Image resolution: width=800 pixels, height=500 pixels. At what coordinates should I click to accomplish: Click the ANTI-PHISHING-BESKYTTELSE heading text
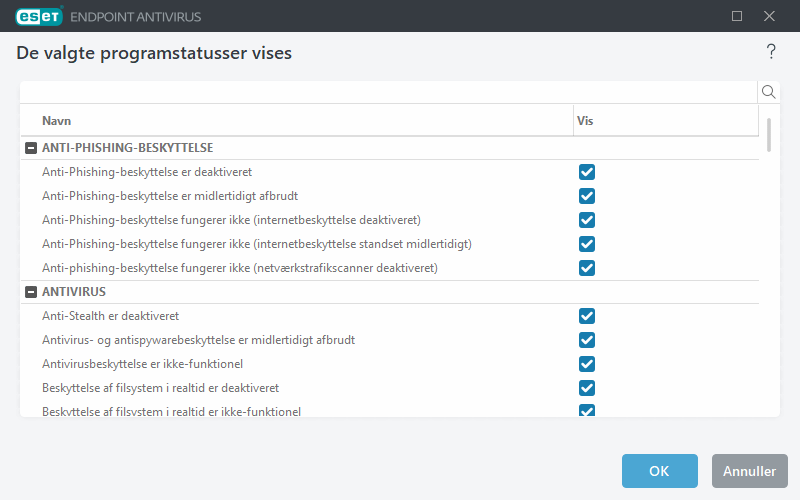(x=128, y=148)
